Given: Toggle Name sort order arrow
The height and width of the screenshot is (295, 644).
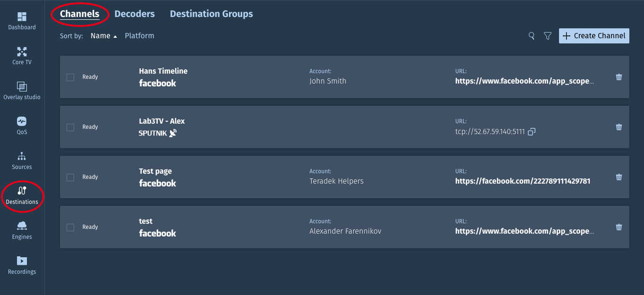Looking at the screenshot, I should click(115, 36).
